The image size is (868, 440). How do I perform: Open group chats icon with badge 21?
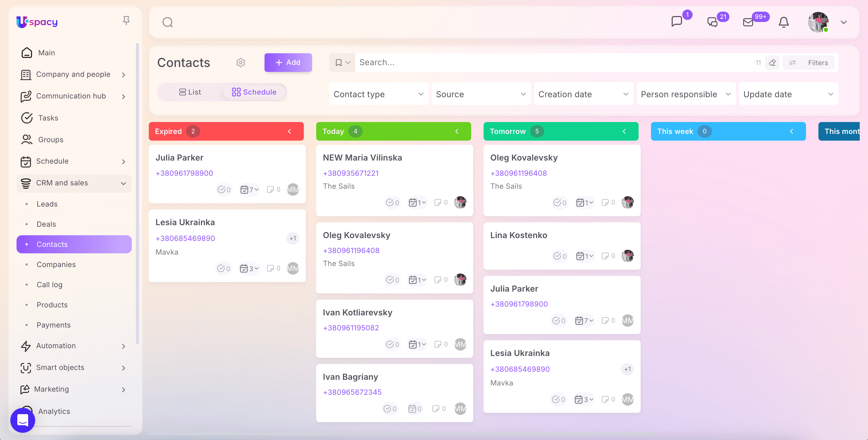[712, 22]
